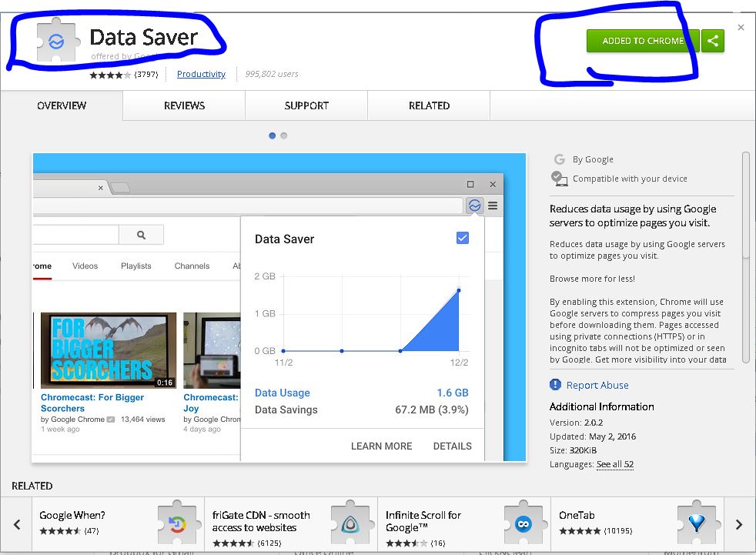This screenshot has height=555, width=756.
Task: Open the See all 52 languages link
Action: point(615,464)
